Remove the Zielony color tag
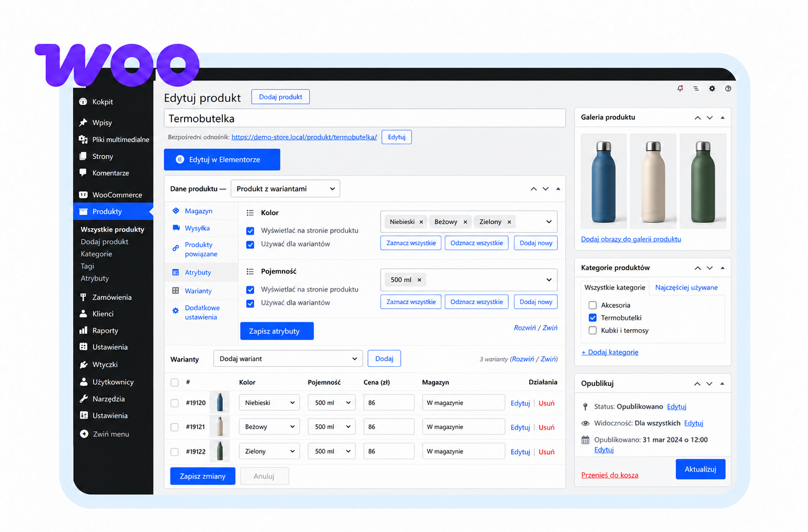The image size is (808, 532). pos(509,222)
